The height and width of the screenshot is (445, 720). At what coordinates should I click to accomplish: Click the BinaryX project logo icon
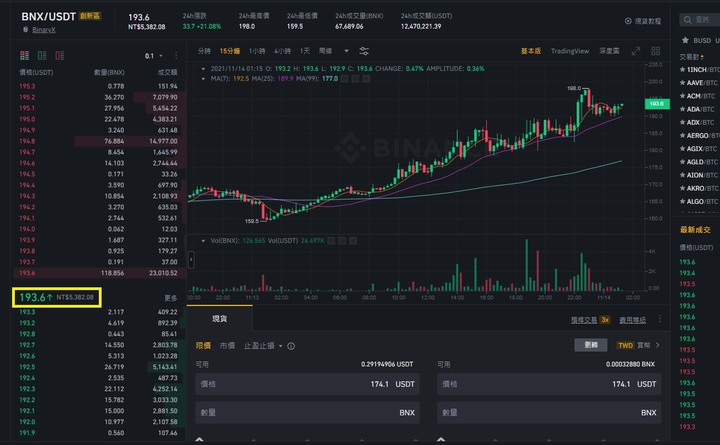[26, 29]
